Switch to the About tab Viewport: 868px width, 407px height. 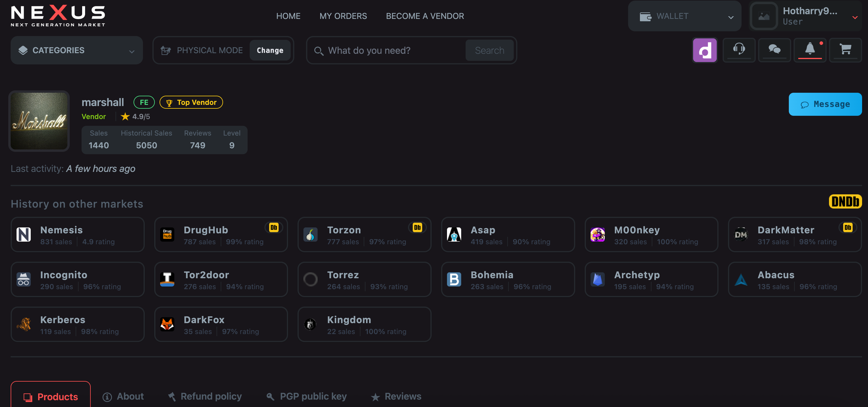pyautogui.click(x=123, y=396)
